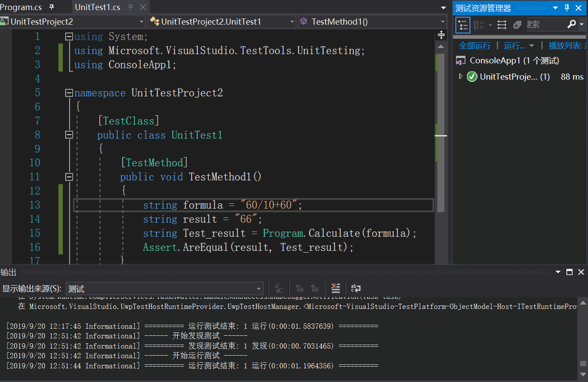Collapse the TestMethod1 method block

69,177
